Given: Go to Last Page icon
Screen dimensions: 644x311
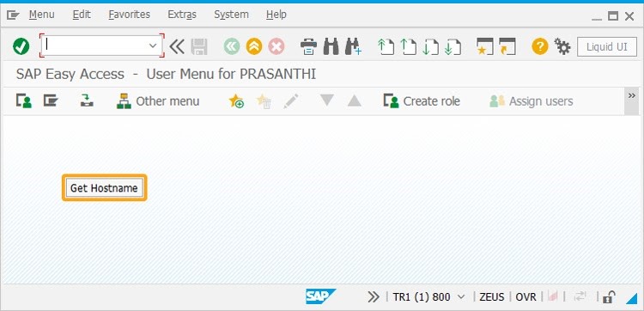Looking at the screenshot, I should (x=453, y=46).
